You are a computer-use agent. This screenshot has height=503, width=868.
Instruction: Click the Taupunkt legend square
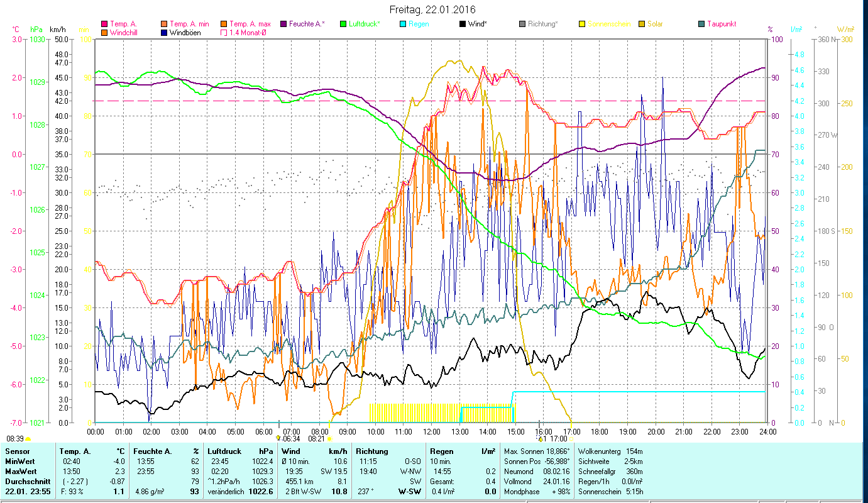click(701, 24)
